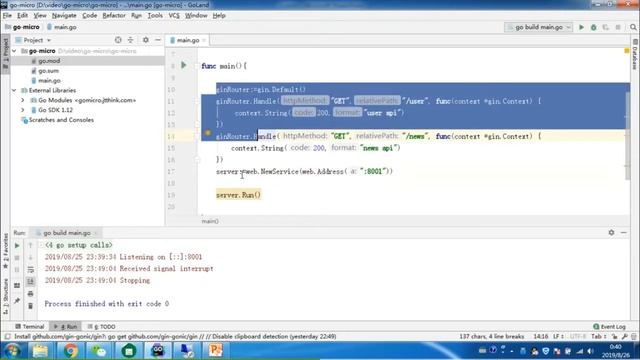The image size is (640, 360).
Task: Click the status bar key icon
Action: tap(624, 336)
